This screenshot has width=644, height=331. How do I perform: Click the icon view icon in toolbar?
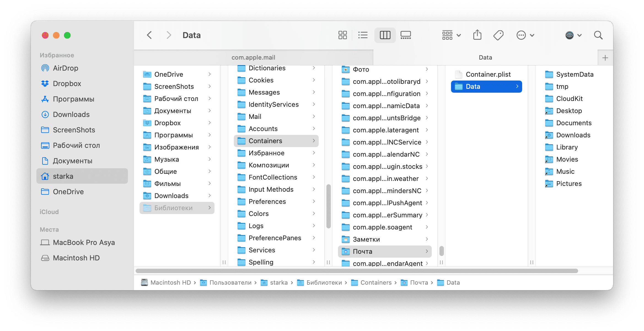point(343,36)
